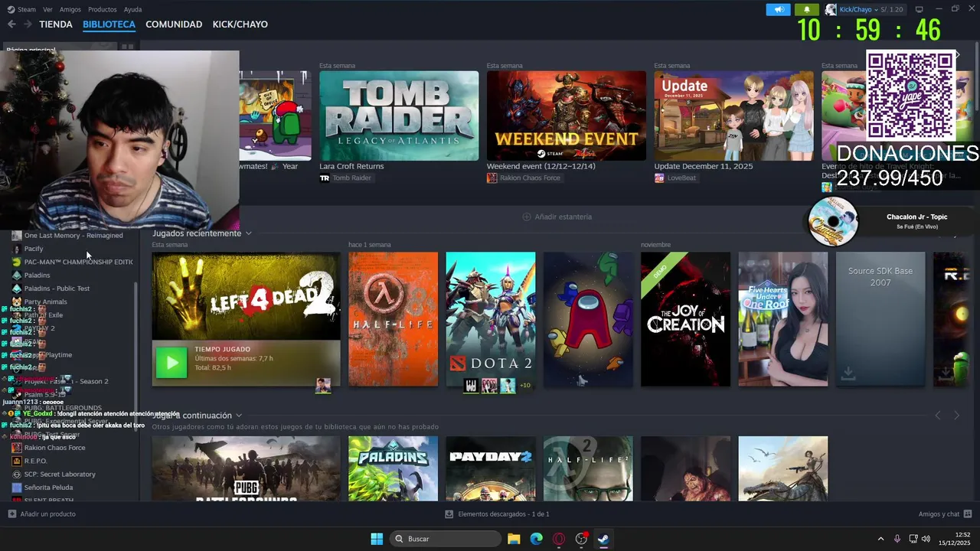Screen dimensions: 980x551
Task: Click the Tomb Raider small icon under Lara Croft Returns
Action: [325, 178]
